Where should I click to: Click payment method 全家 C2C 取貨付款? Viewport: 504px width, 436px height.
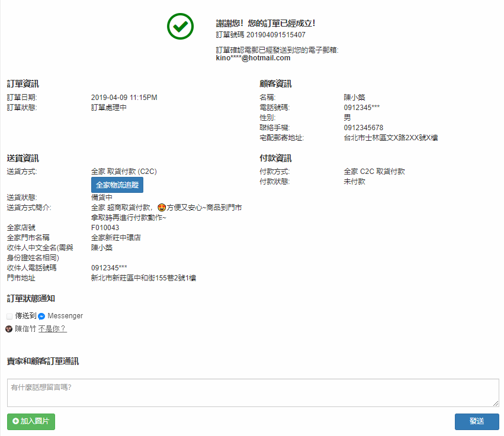pyautogui.click(x=374, y=172)
